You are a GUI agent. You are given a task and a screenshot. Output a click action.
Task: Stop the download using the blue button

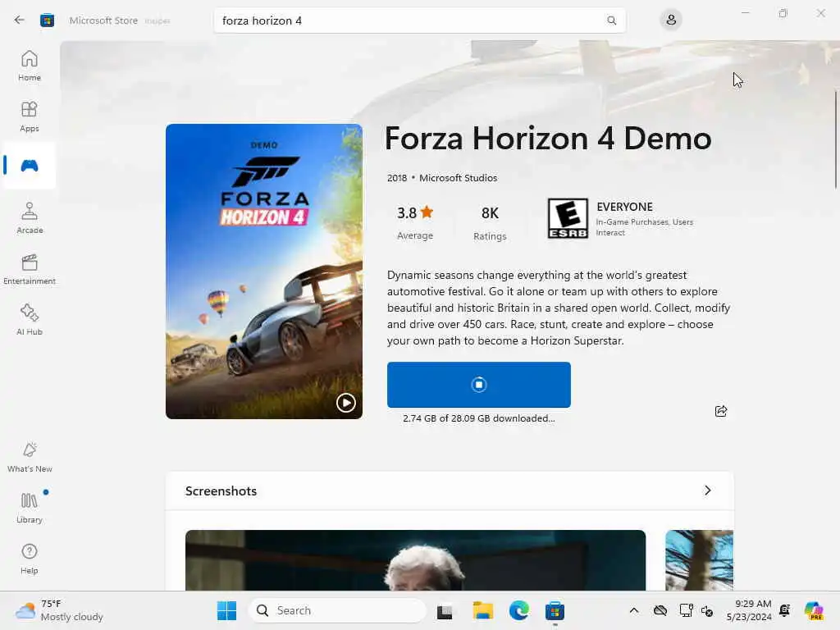pyautogui.click(x=479, y=385)
